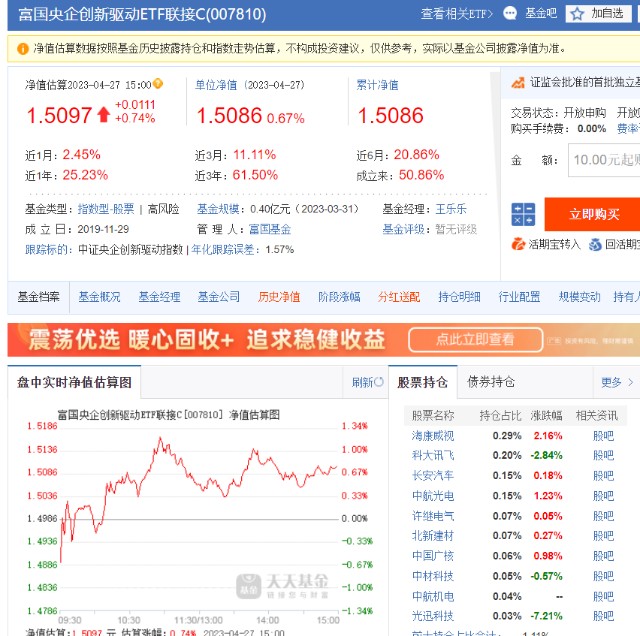Open stock 光迅科技 in holdings
This screenshot has height=636, width=640.
coord(433,616)
